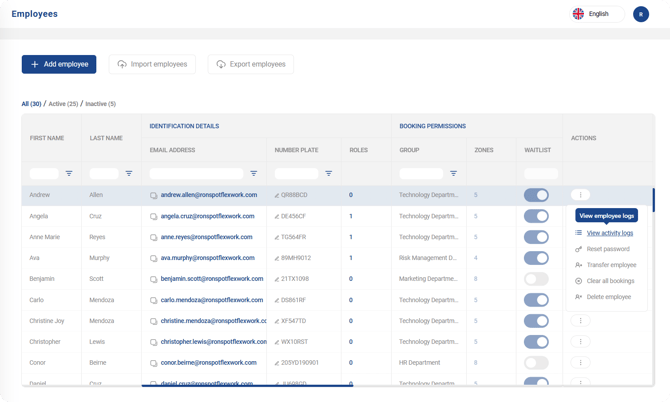
Task: Toggle waitlist for Angela Cruz
Action: pyautogui.click(x=536, y=216)
